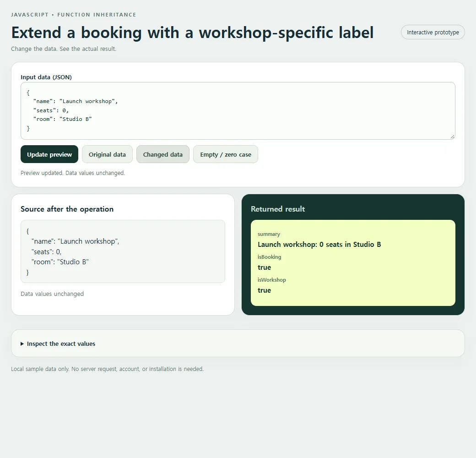
Task: Load the Empty / zero case preset
Action: pyautogui.click(x=226, y=154)
